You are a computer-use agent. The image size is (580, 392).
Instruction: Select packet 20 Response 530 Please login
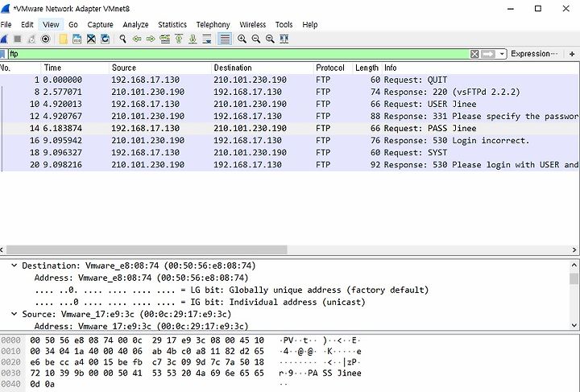(289, 165)
